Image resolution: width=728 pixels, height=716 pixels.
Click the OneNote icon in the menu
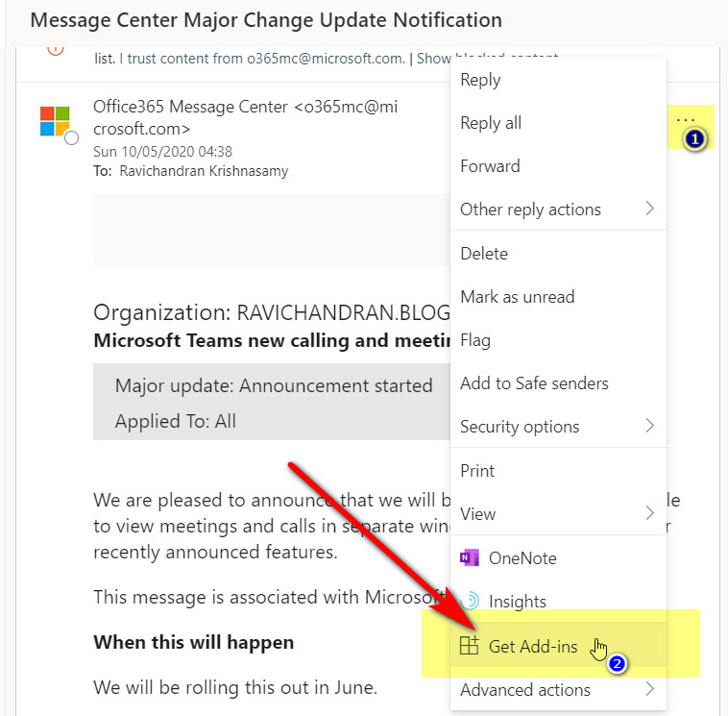470,558
